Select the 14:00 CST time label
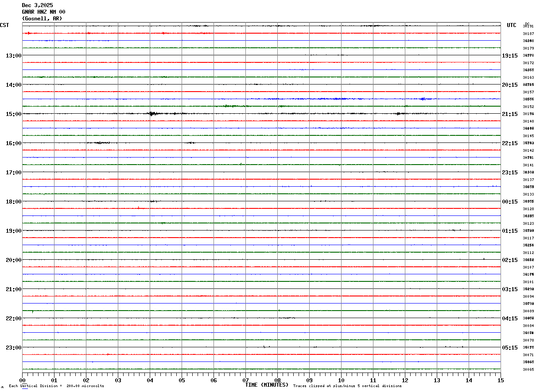This screenshot has width=536, height=392. pos(14,85)
